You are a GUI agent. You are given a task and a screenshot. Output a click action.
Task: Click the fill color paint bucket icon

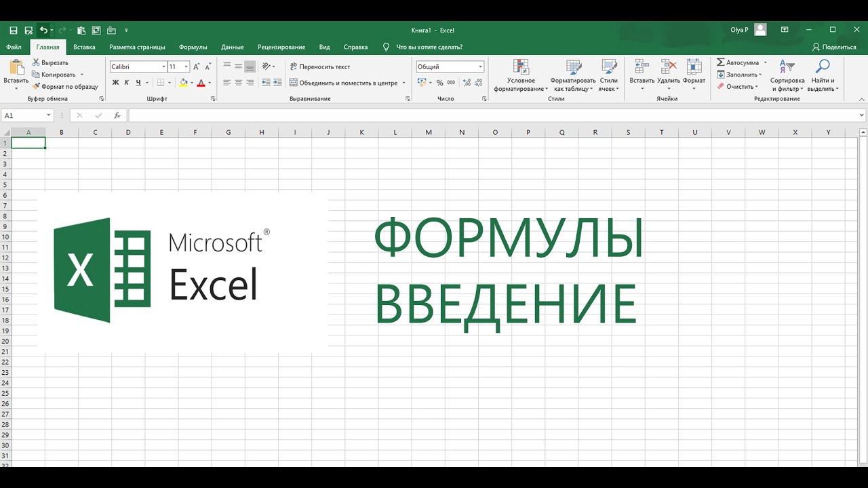183,83
